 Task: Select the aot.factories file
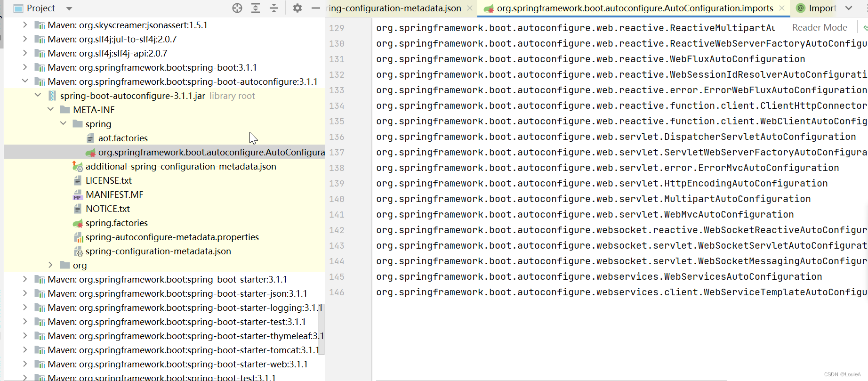[123, 138]
